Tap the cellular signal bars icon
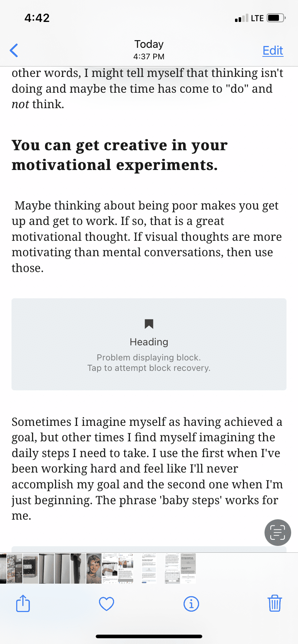Image resolution: width=298 pixels, height=644 pixels. [x=241, y=18]
